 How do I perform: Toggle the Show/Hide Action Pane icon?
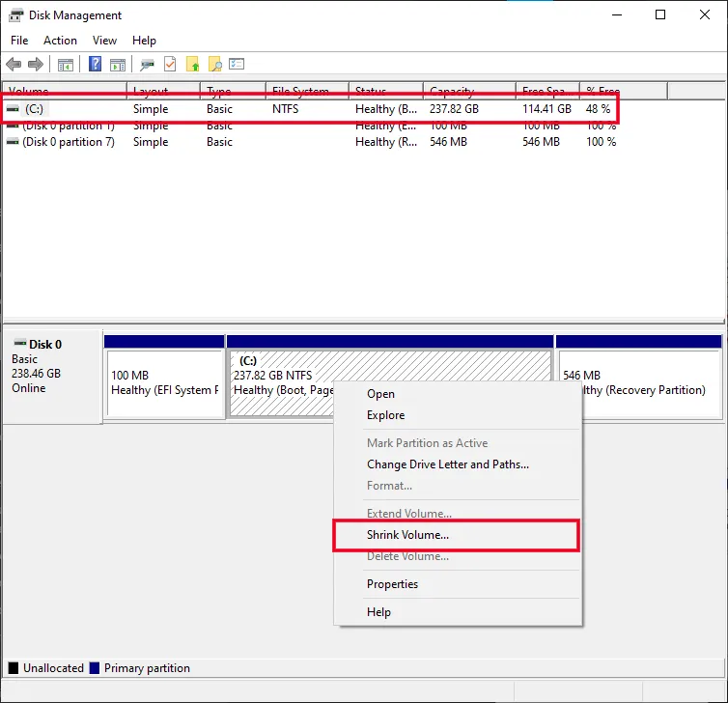coord(118,65)
